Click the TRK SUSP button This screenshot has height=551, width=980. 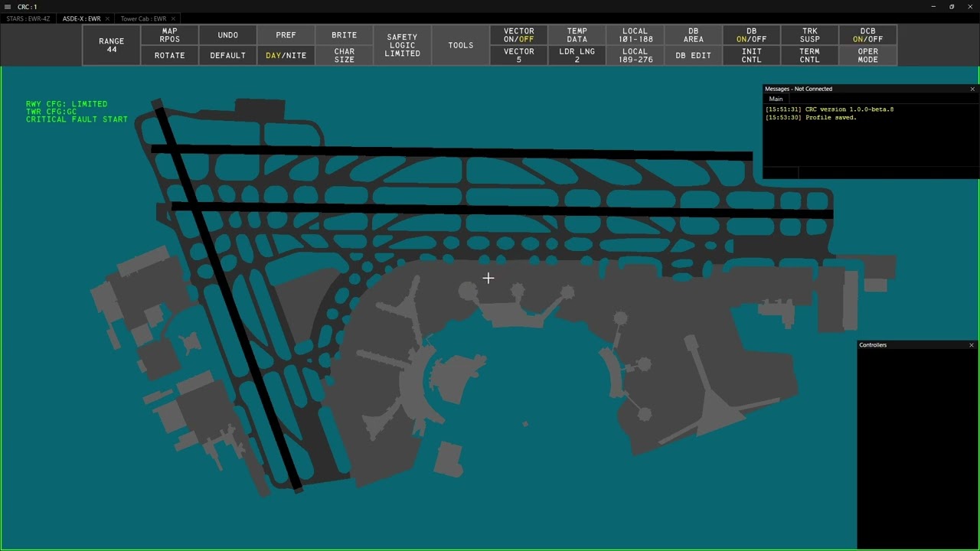[809, 35]
